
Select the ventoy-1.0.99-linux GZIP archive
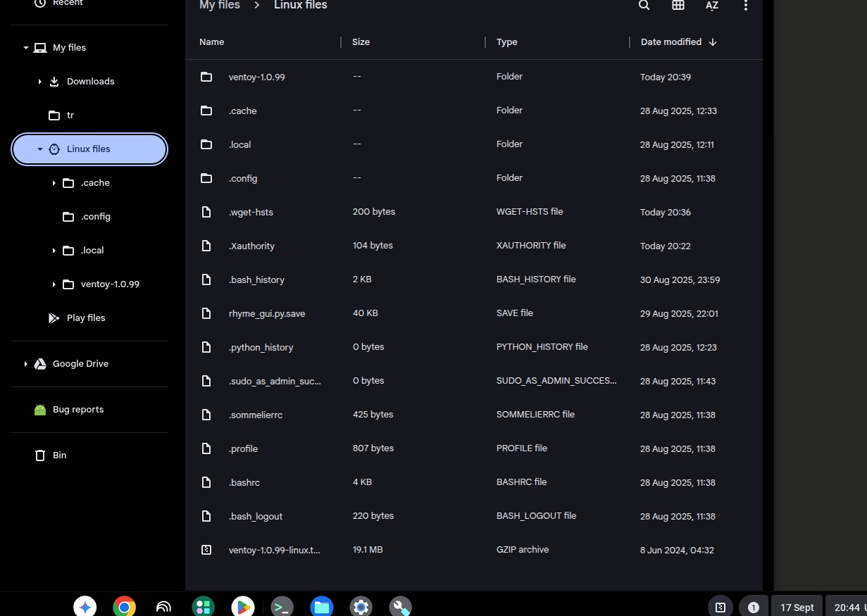[x=274, y=550]
